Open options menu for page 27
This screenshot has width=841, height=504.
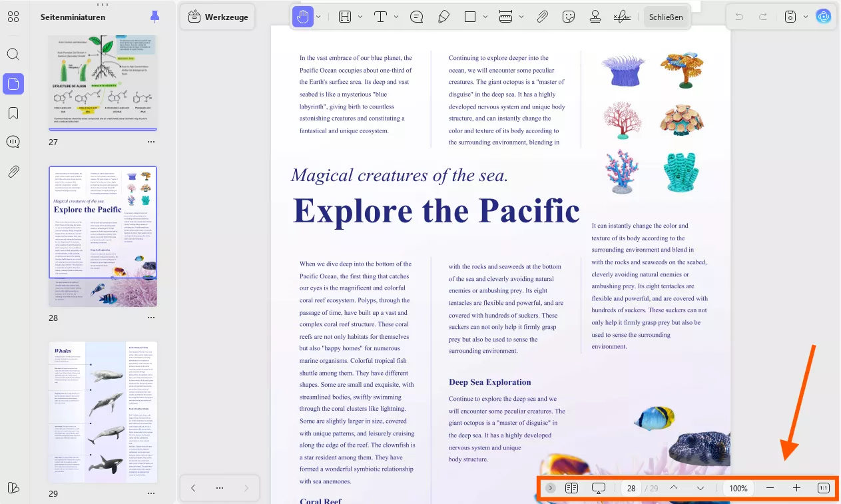[x=151, y=142]
